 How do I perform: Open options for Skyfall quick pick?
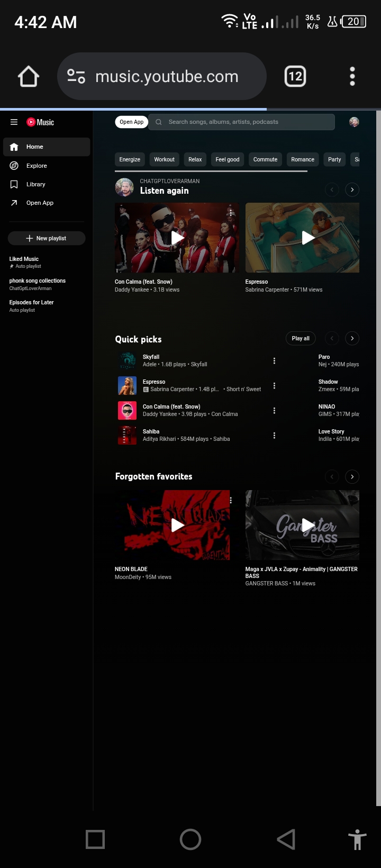pyautogui.click(x=274, y=361)
